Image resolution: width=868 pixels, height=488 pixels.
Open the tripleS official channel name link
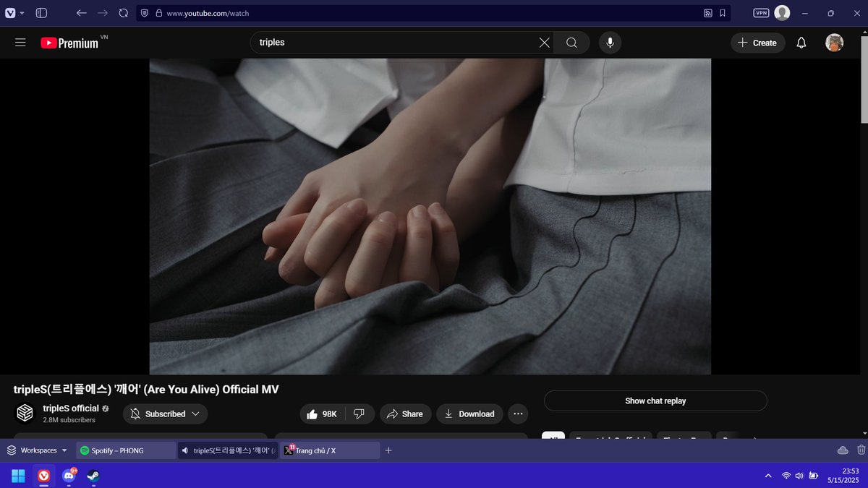tap(71, 408)
